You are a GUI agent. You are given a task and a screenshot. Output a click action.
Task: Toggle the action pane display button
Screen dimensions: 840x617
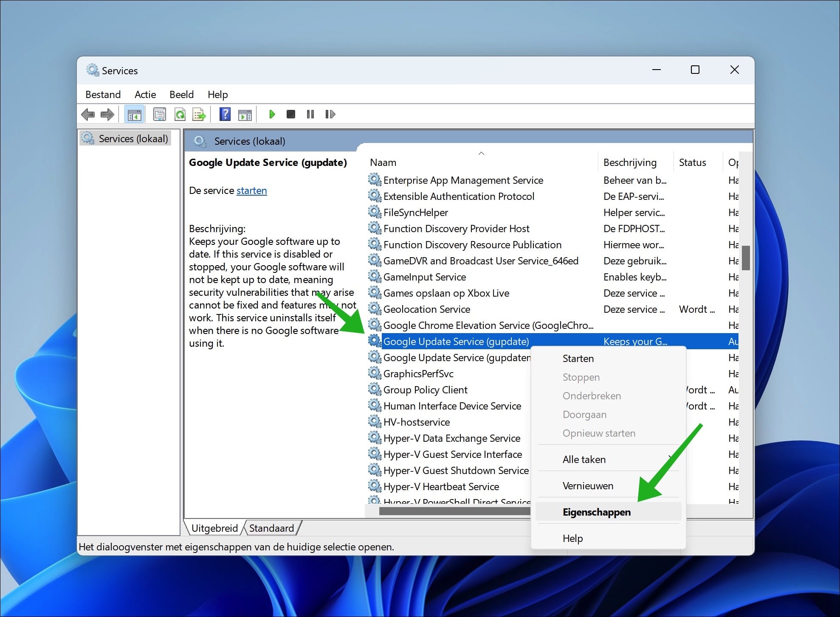click(244, 114)
